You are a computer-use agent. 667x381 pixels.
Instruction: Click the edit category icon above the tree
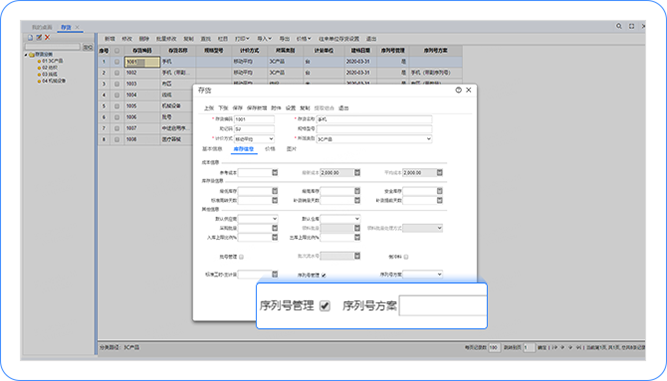(x=39, y=37)
